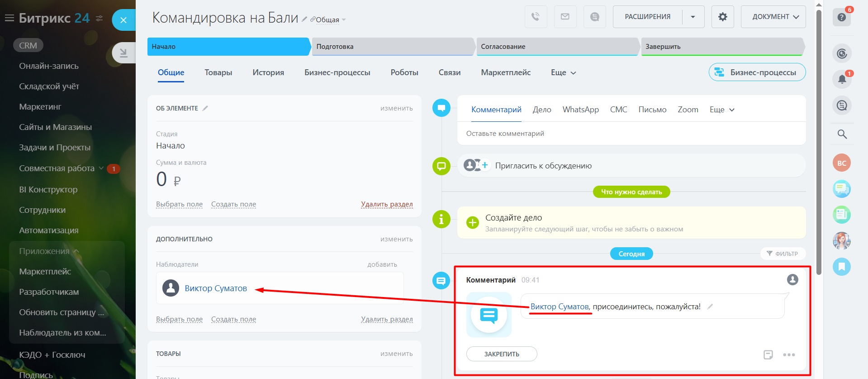868x379 pixels.
Task: Open the Фильтр button in timeline
Action: pyautogui.click(x=783, y=254)
